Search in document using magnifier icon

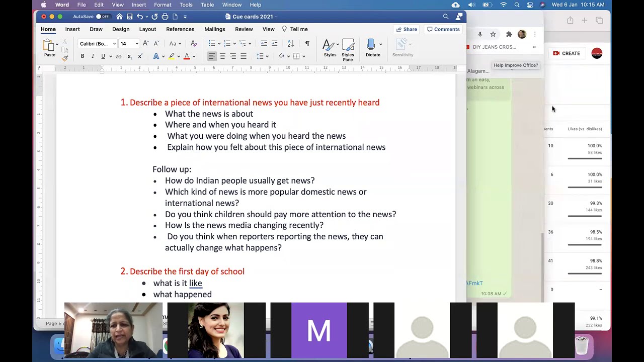(x=446, y=17)
